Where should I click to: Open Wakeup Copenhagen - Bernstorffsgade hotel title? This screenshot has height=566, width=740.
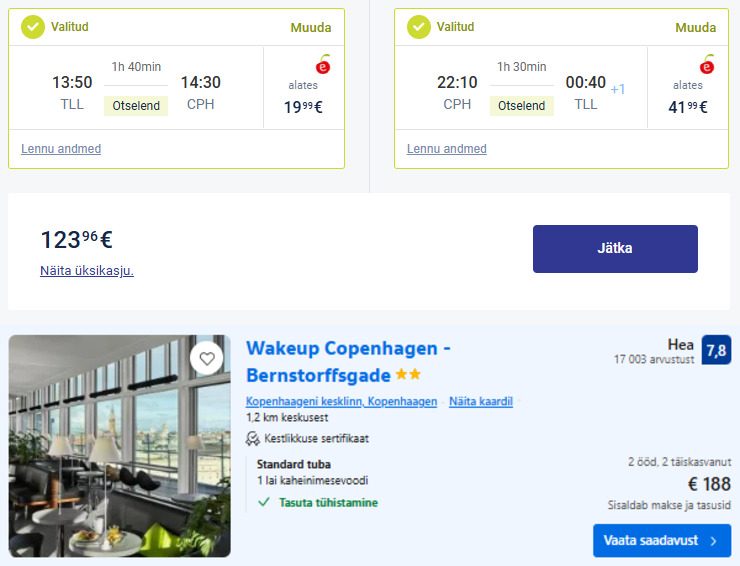point(348,362)
